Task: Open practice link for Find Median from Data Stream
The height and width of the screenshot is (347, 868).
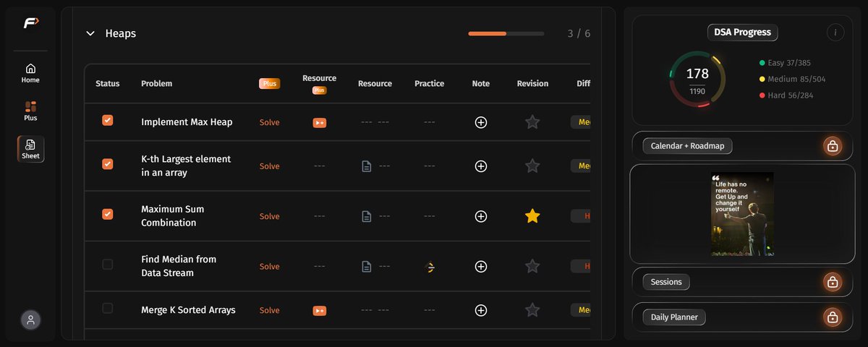Action: [430, 267]
